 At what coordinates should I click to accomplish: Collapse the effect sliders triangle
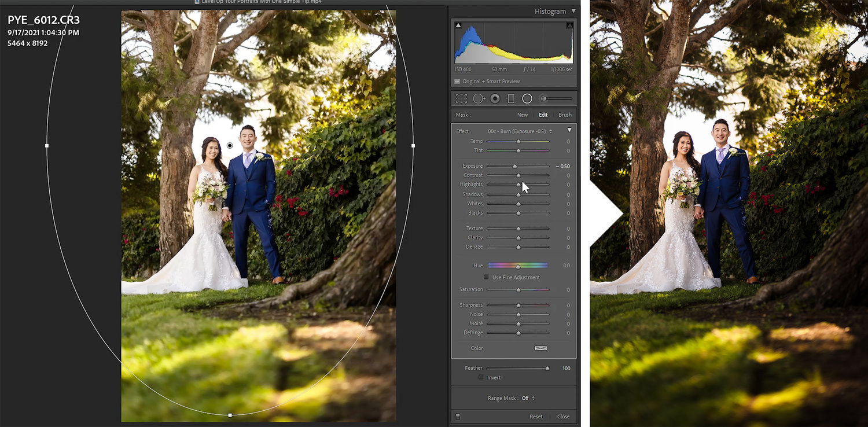pyautogui.click(x=569, y=131)
